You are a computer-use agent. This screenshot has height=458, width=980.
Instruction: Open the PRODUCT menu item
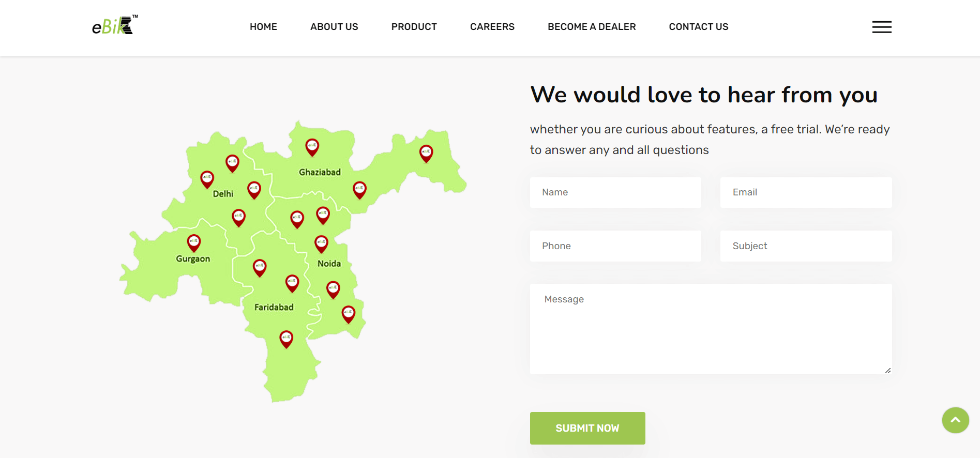[x=414, y=27]
